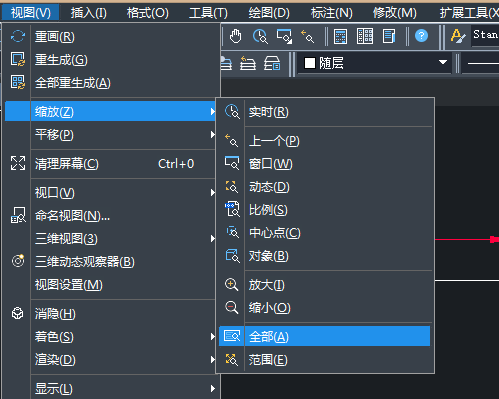Image resolution: width=499 pixels, height=399 pixels.
Task: Click the layer state manager icon
Action: (x=272, y=63)
